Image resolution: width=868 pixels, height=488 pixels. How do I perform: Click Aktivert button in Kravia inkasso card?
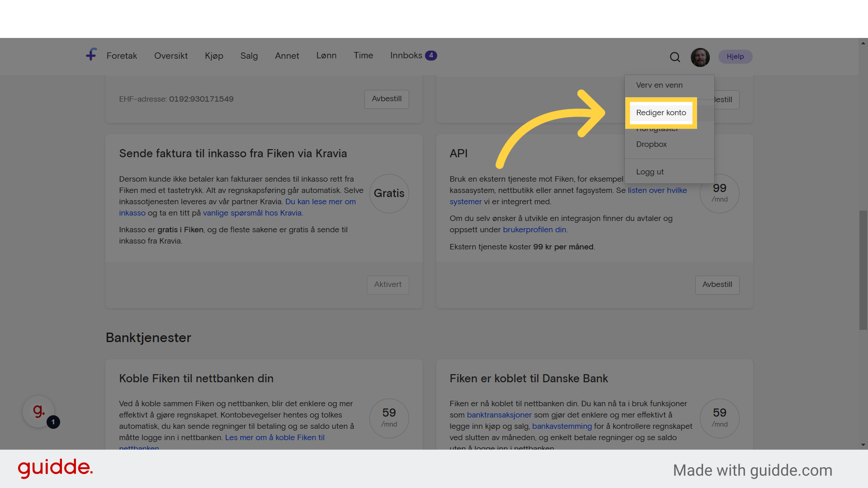pyautogui.click(x=388, y=285)
